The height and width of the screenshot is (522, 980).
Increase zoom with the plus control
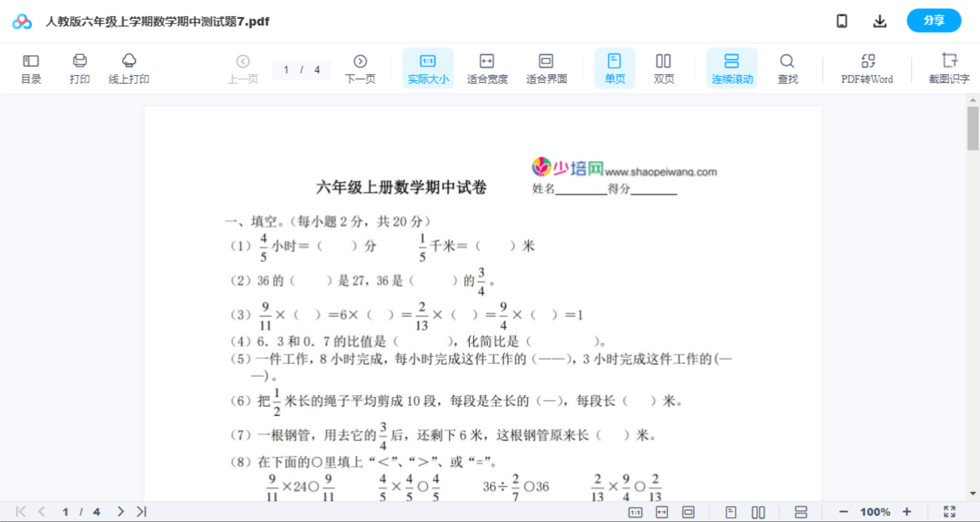(908, 511)
